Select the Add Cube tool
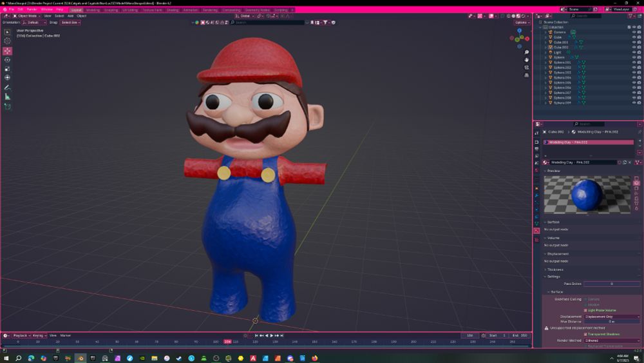 7,107
